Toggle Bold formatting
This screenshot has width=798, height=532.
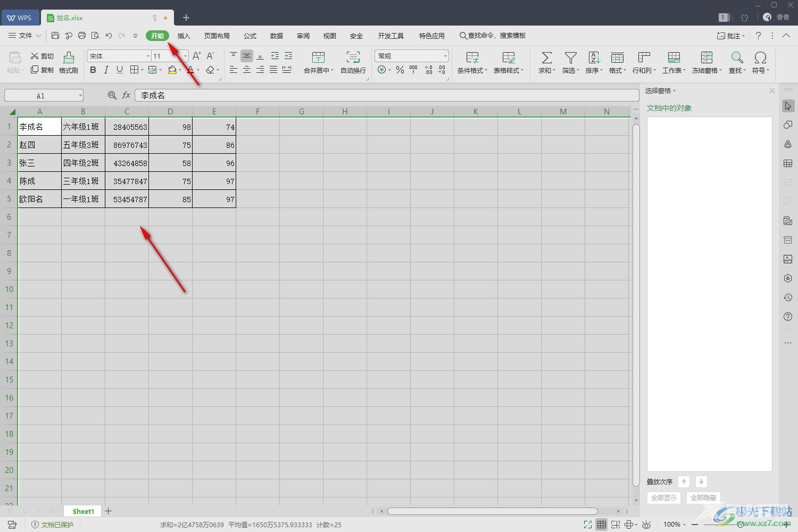(93, 70)
